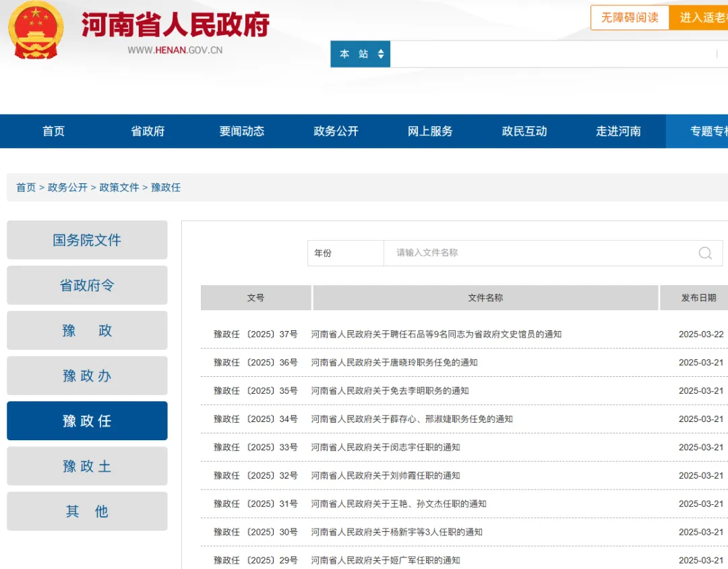This screenshot has width=728, height=569.
Task: Click the 其他 sidebar category
Action: (87, 511)
